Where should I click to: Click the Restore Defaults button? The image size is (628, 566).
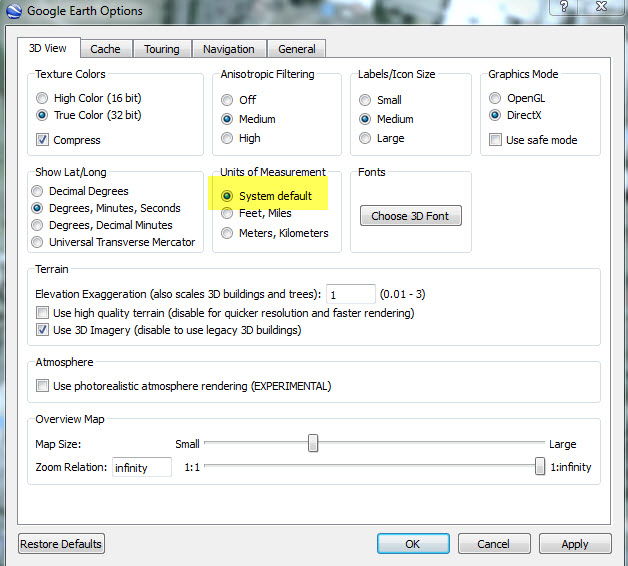[x=61, y=544]
